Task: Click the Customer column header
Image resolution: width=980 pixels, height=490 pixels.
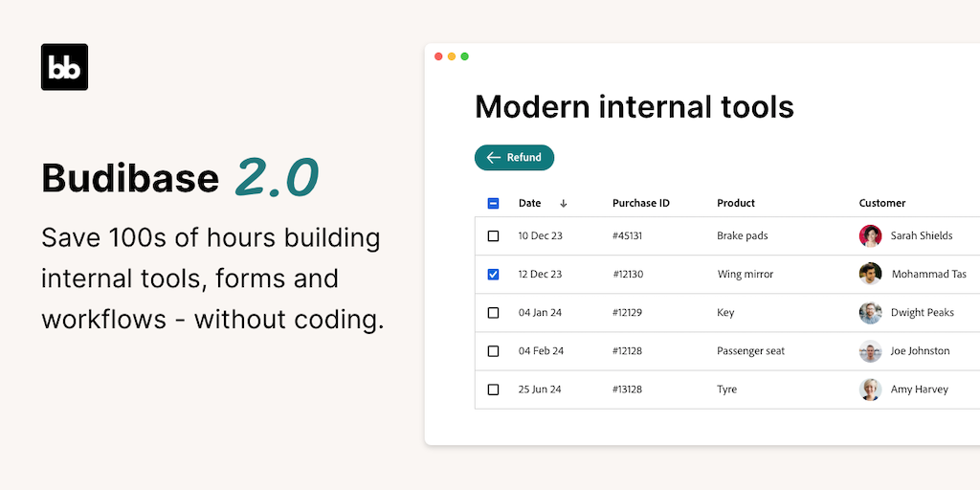Action: pyautogui.click(x=881, y=203)
